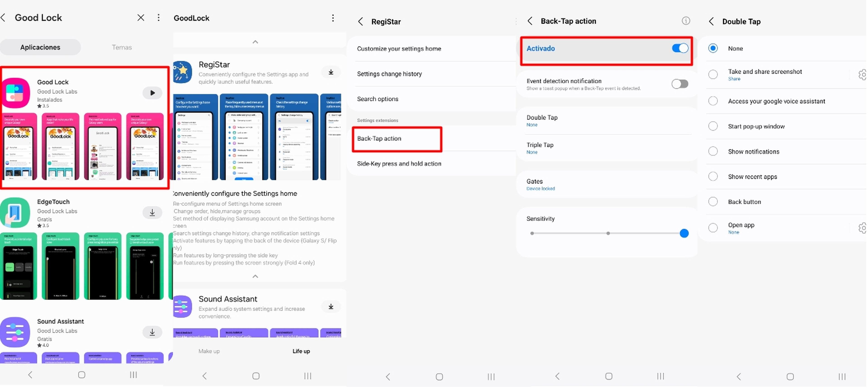Collapse RegiStar description using bottom chevron
The image size is (868, 388).
tap(255, 276)
